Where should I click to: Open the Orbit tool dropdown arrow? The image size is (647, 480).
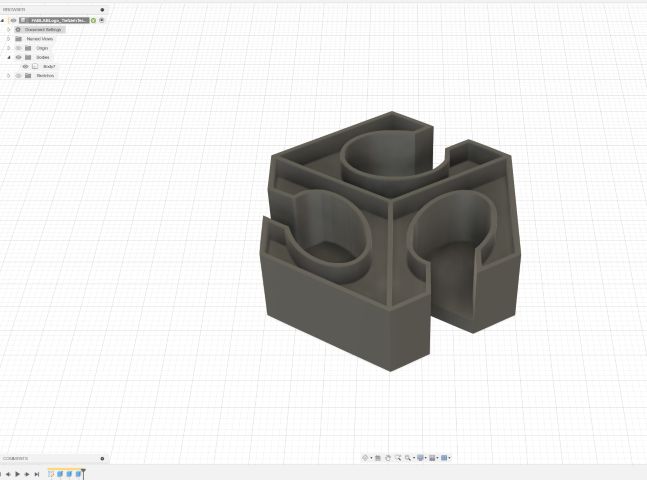pos(371,458)
